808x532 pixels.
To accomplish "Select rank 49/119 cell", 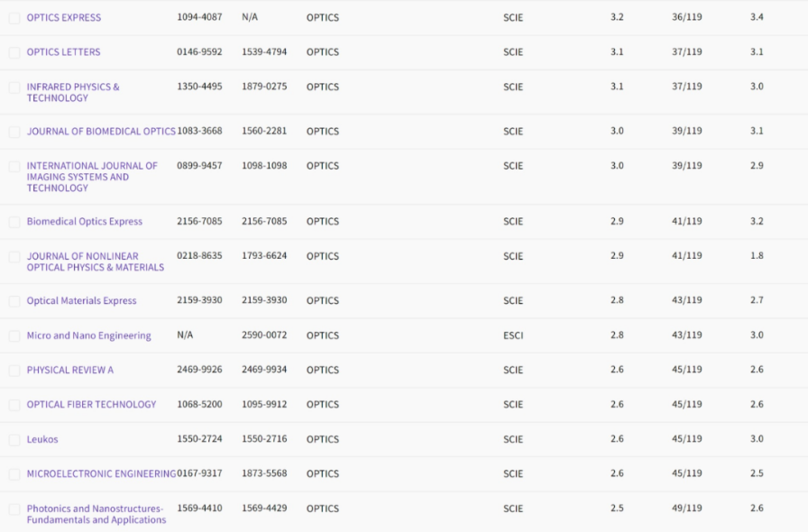I will click(x=687, y=508).
